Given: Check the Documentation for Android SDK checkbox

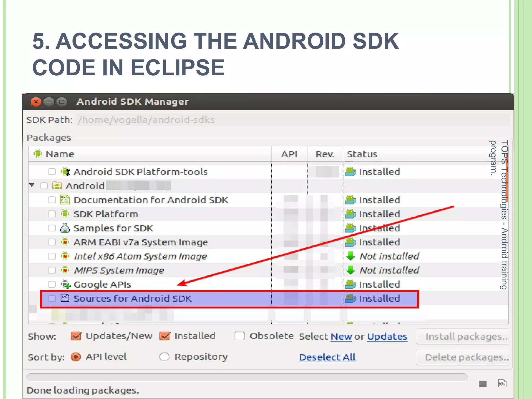Looking at the screenshot, I should [x=52, y=200].
